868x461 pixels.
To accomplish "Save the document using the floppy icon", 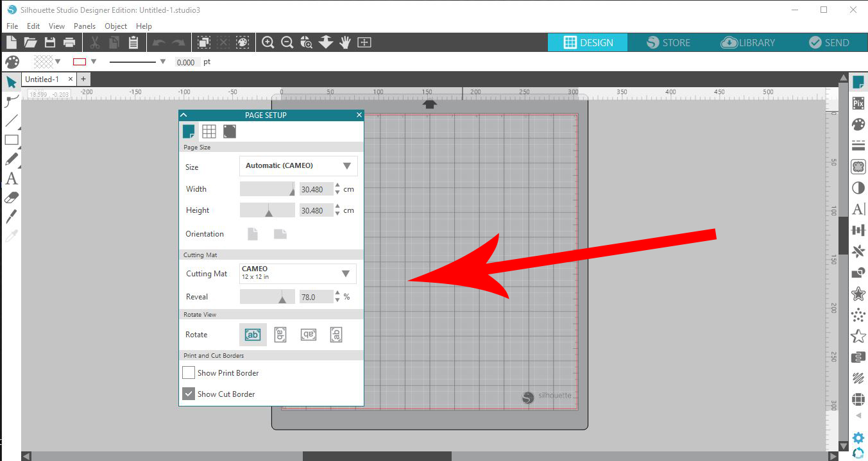I will pyautogui.click(x=50, y=42).
